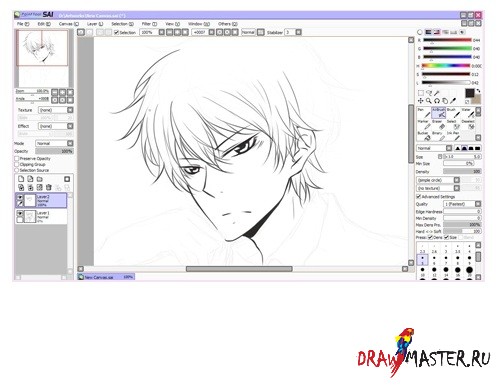
Task: Select the AirBrush tool
Action: point(438,113)
